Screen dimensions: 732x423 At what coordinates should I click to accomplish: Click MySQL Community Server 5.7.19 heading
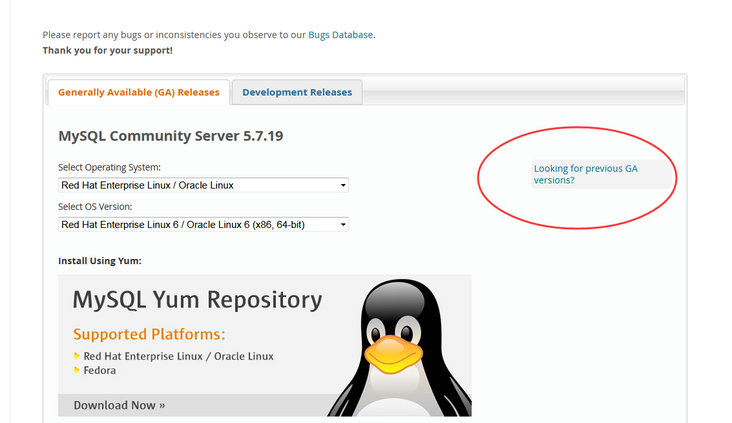point(170,136)
